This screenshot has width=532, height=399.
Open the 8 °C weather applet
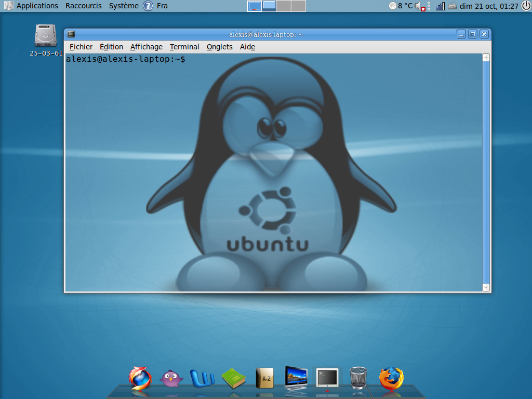pyautogui.click(x=401, y=6)
